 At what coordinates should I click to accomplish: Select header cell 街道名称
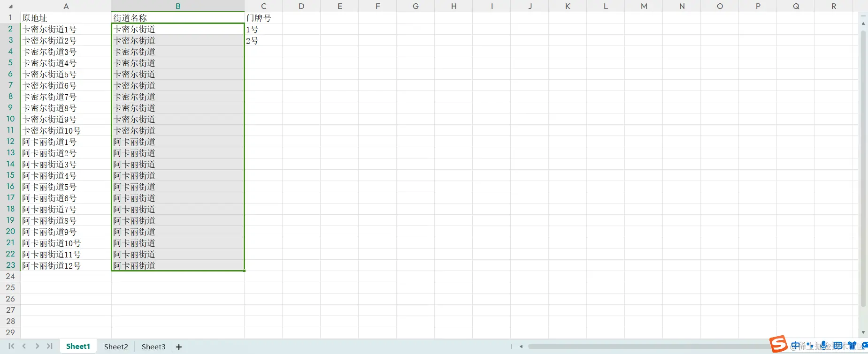click(x=178, y=18)
